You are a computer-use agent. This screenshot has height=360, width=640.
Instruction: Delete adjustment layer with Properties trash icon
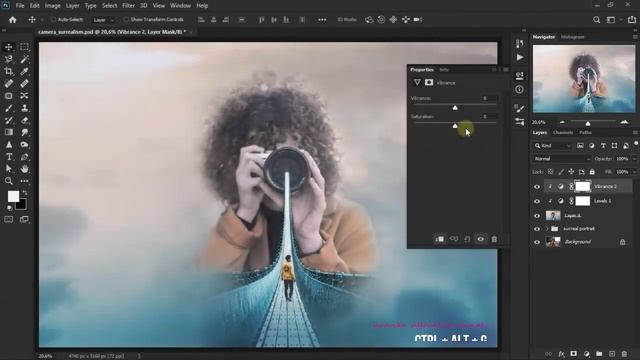[x=494, y=239]
